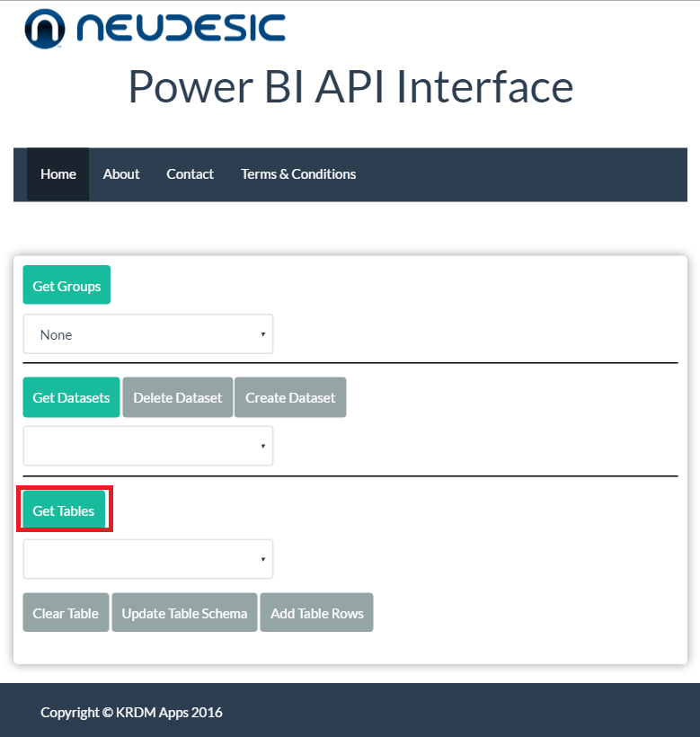Open the tables dropdown below Get Tables
This screenshot has height=737, width=700.
[148, 559]
